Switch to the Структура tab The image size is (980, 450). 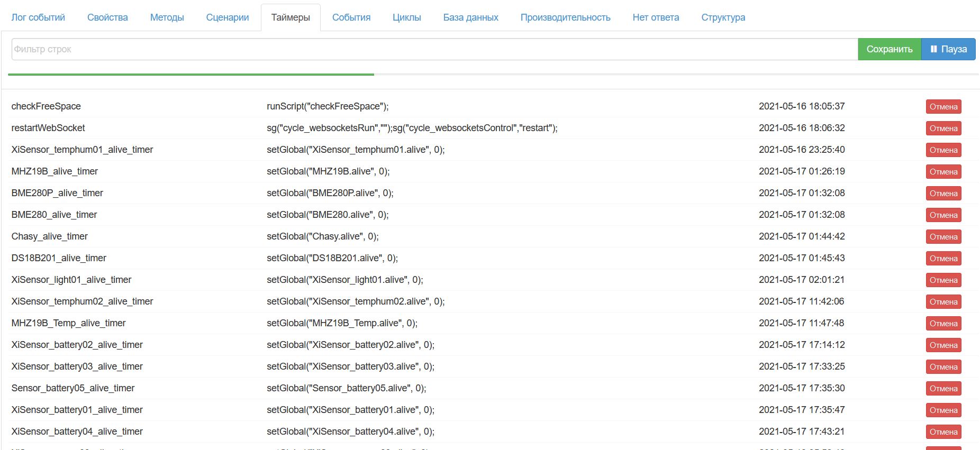[x=723, y=17]
